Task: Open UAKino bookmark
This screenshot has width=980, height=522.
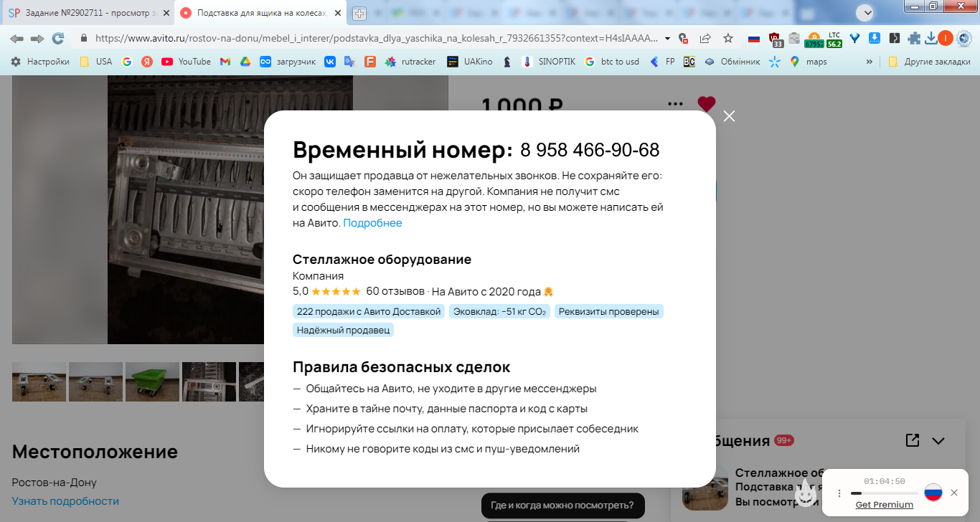Action: click(469, 62)
